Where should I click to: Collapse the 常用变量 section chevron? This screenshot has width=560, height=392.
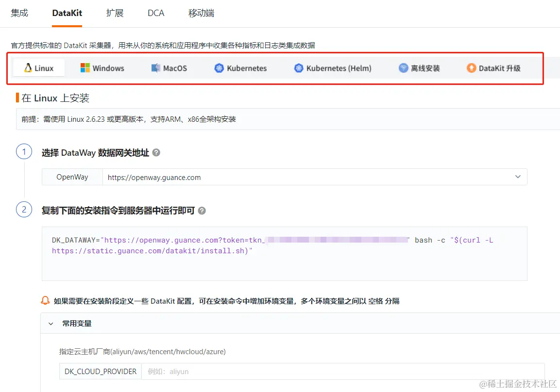[x=51, y=324]
